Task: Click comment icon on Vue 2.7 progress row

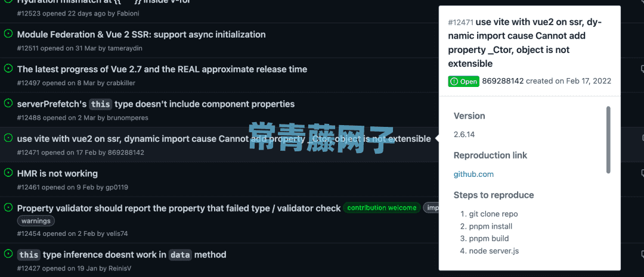Action: [x=642, y=69]
